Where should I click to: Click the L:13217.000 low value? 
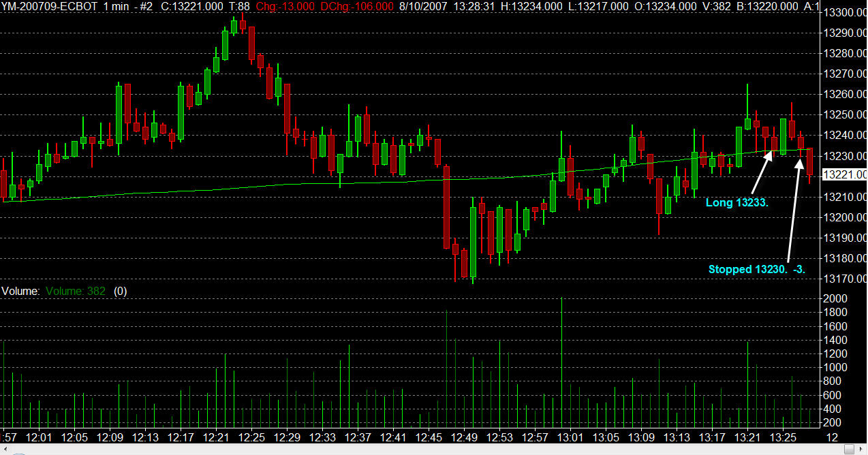tap(599, 6)
